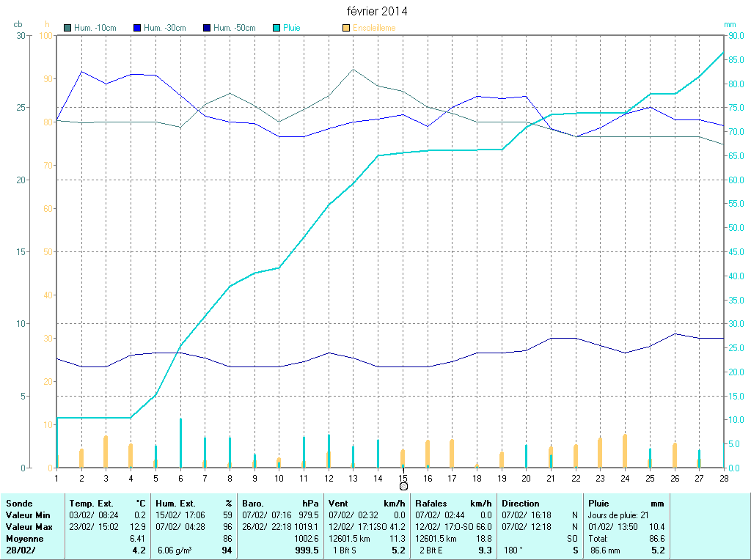Click the Hum. -50cm dark blue legend square
This screenshot has width=751, height=560.
(207, 28)
